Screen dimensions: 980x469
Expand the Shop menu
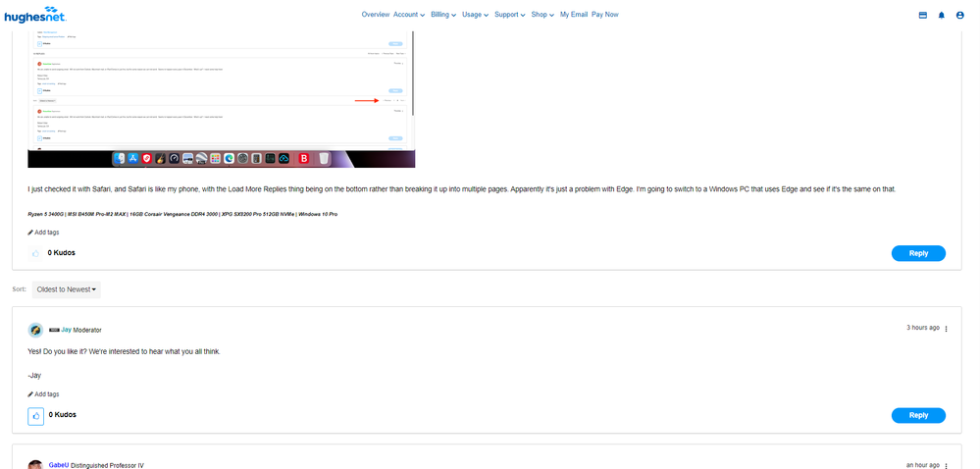[542, 15]
